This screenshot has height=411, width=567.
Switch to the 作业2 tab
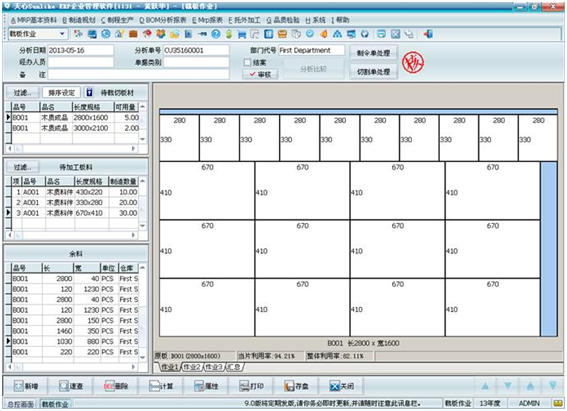[192, 367]
